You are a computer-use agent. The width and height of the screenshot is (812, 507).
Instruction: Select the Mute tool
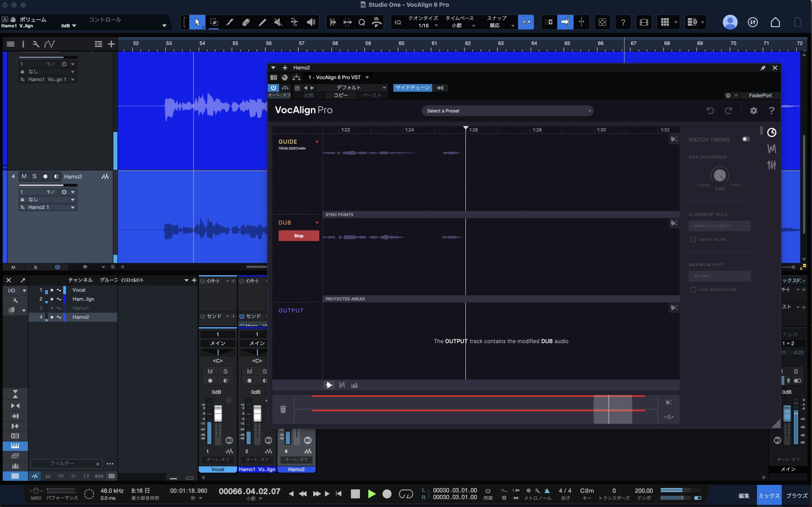tap(278, 22)
